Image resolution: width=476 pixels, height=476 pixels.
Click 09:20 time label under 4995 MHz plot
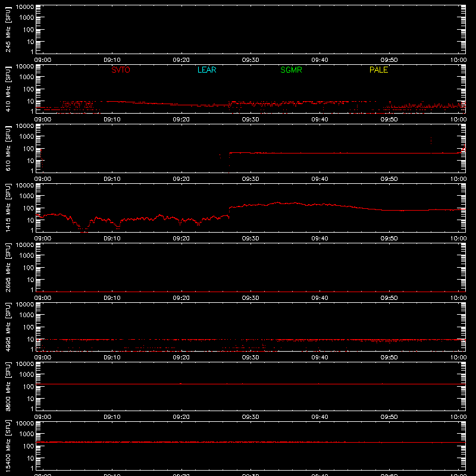[x=181, y=358]
